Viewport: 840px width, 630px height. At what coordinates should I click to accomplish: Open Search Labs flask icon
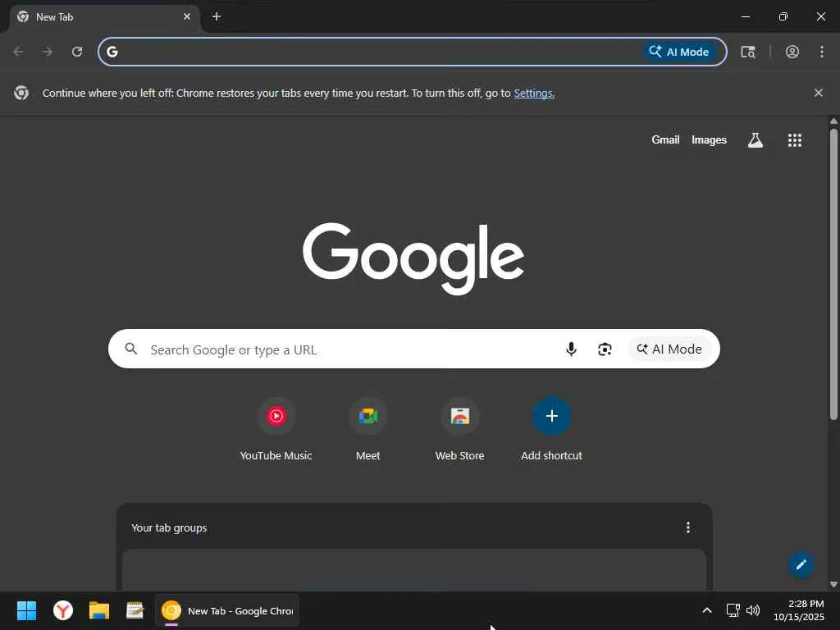pyautogui.click(x=756, y=140)
